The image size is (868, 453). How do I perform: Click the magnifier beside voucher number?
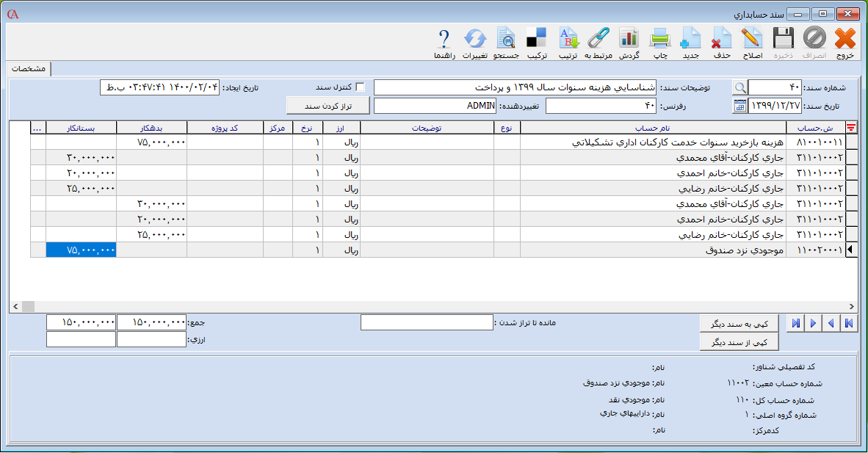coord(739,87)
